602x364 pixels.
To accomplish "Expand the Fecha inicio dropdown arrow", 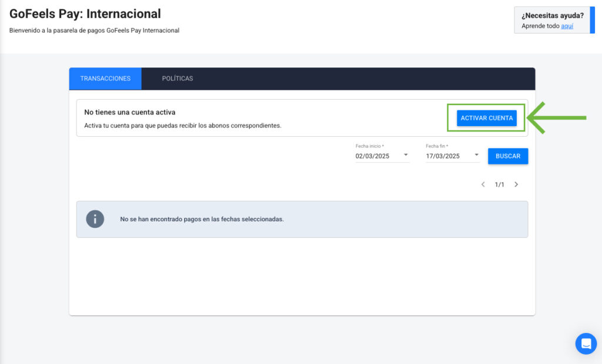I will [406, 156].
